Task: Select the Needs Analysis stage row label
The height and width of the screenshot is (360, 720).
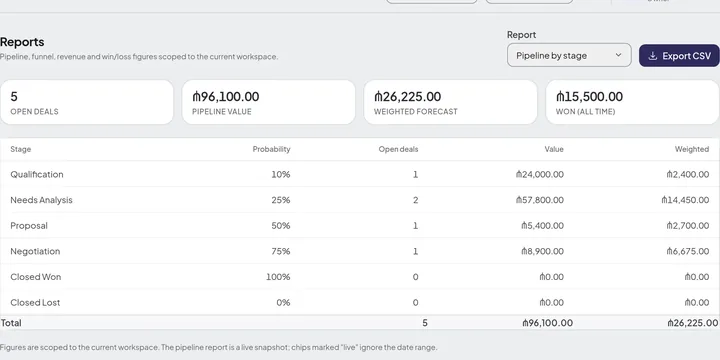Action: pyautogui.click(x=41, y=200)
